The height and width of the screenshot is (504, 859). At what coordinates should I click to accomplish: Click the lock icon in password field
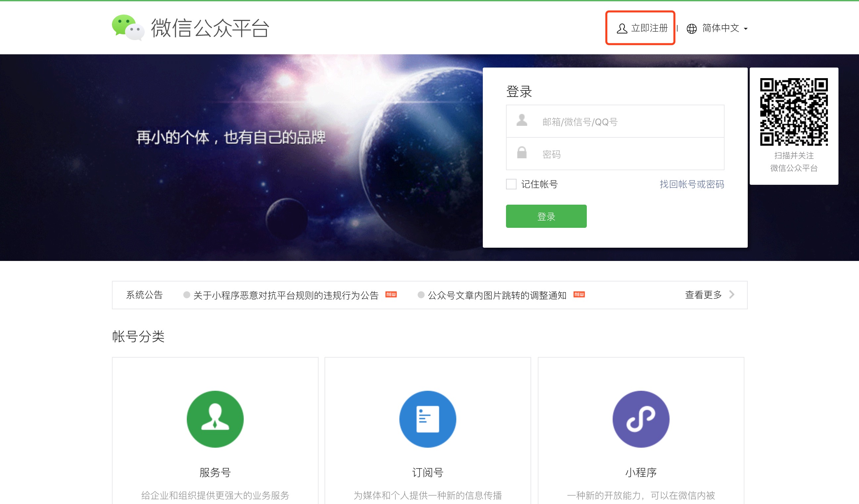[522, 153]
